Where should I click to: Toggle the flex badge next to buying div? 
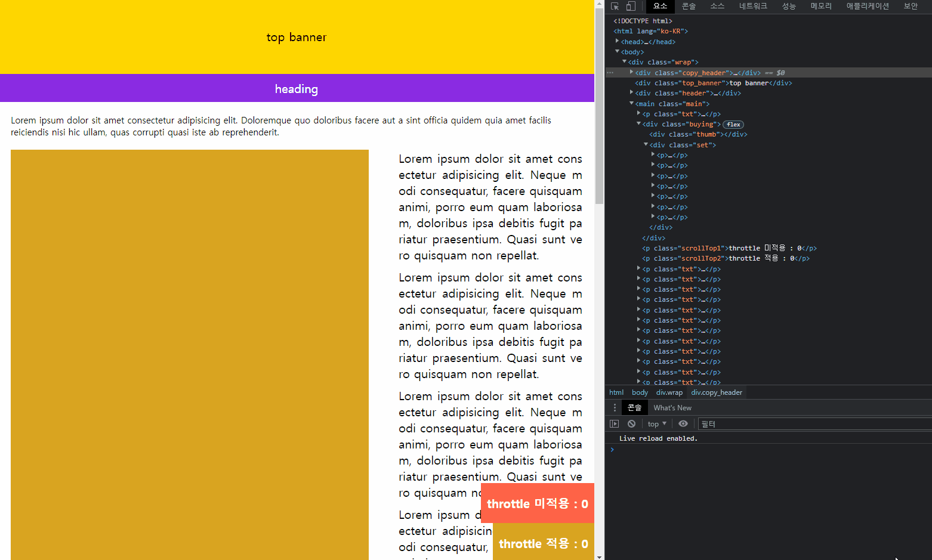pos(733,125)
